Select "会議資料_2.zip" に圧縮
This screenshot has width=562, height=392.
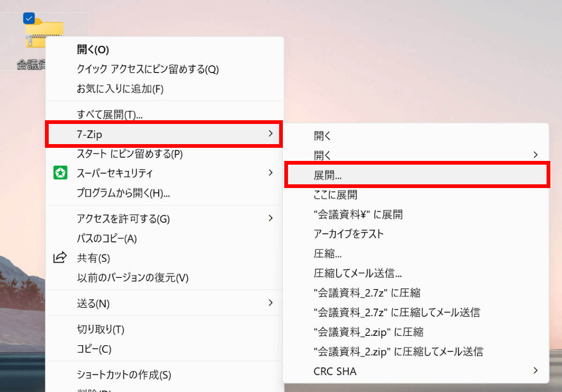pyautogui.click(x=416, y=332)
